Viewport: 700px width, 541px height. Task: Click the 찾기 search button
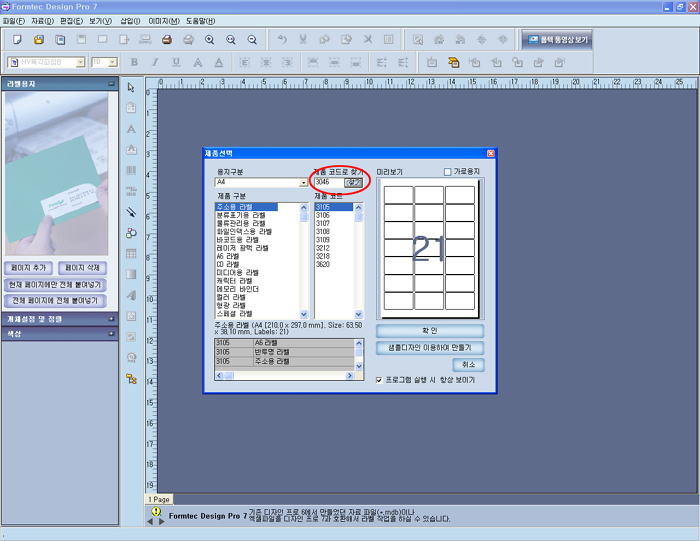click(354, 183)
